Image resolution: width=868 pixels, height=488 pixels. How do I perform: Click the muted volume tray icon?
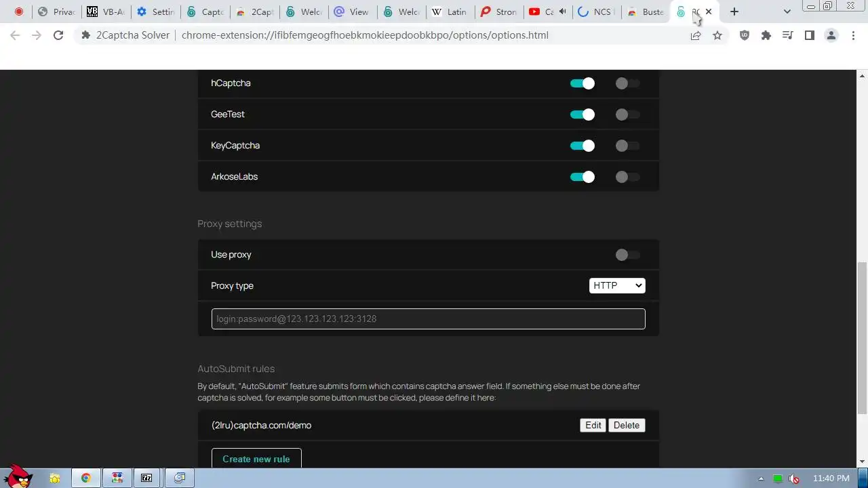(x=794, y=479)
